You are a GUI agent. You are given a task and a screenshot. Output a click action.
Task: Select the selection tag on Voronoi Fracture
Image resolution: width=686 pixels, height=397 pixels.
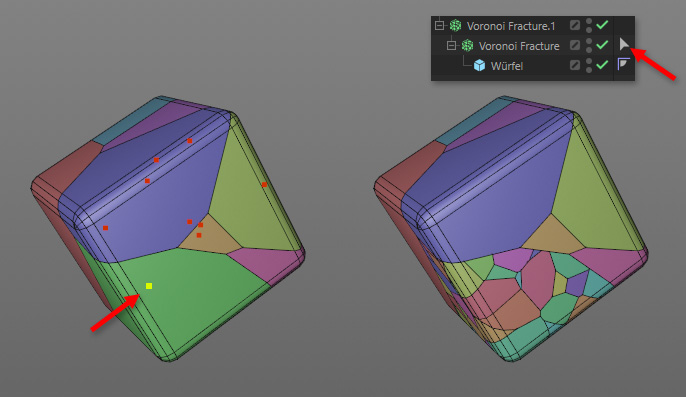[x=624, y=44]
